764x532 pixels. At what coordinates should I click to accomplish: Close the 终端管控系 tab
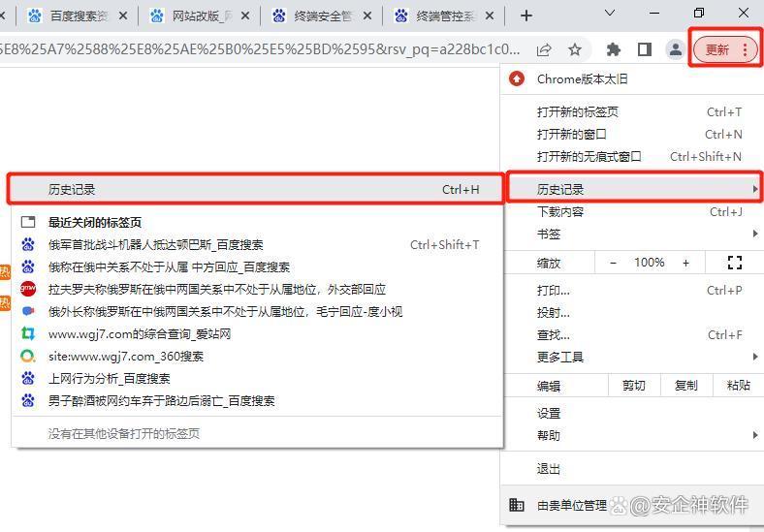[x=490, y=16]
